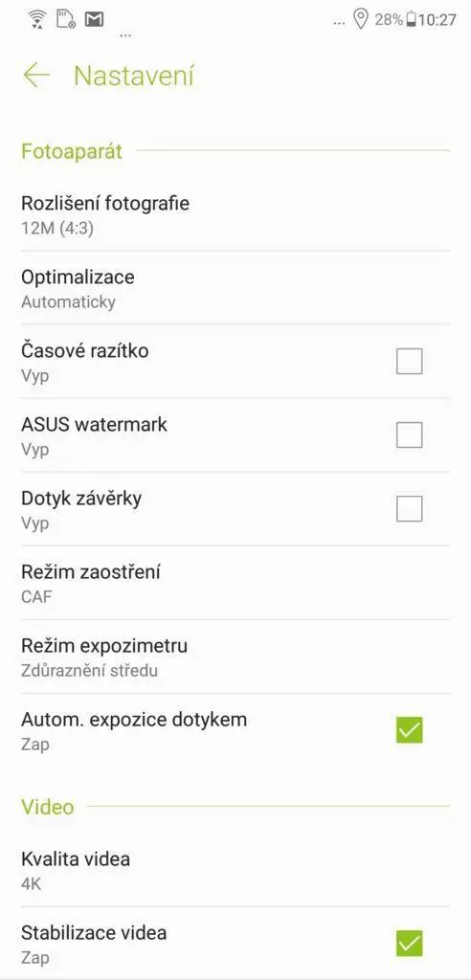Screen dimensions: 471x980
Task: Tap the Video section header
Action: pyautogui.click(x=48, y=806)
